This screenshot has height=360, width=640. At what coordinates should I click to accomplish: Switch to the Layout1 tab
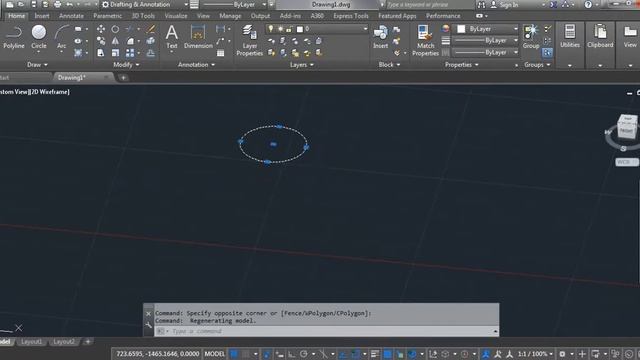pyautogui.click(x=31, y=342)
